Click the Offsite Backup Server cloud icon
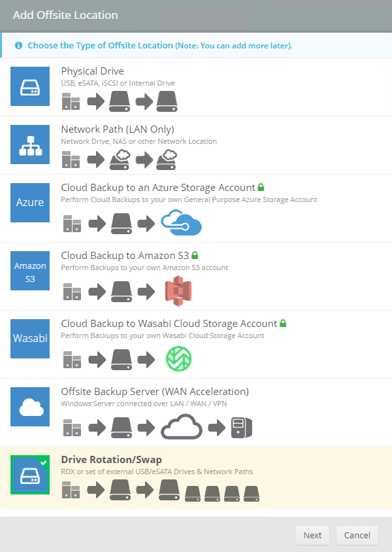This screenshot has width=392, height=552. click(30, 407)
